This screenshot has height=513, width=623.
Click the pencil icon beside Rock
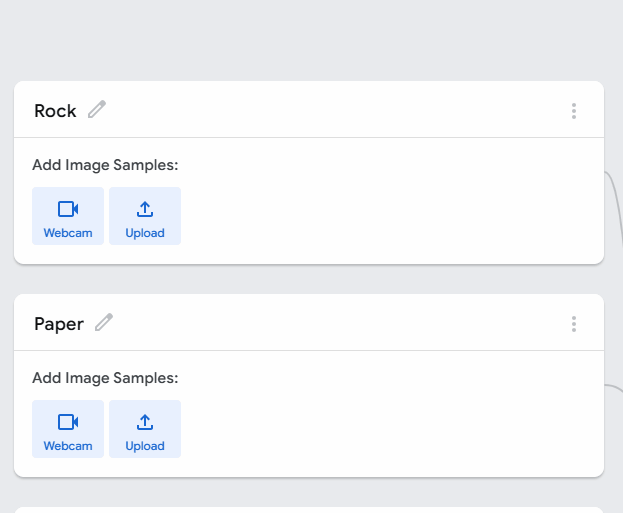pyautogui.click(x=97, y=110)
